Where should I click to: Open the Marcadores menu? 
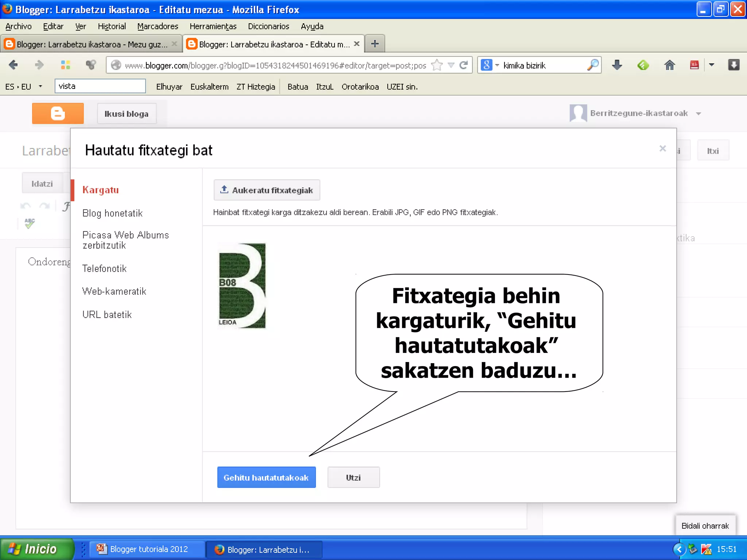(x=158, y=26)
